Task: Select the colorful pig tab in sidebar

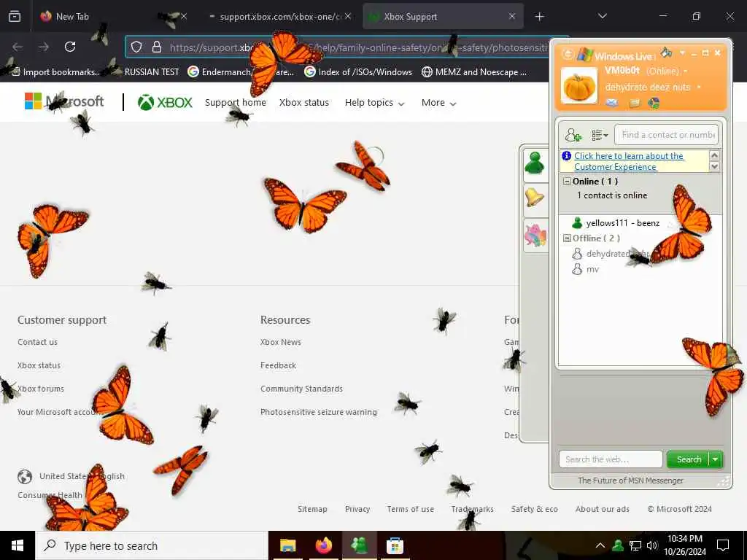Action: coord(535,236)
